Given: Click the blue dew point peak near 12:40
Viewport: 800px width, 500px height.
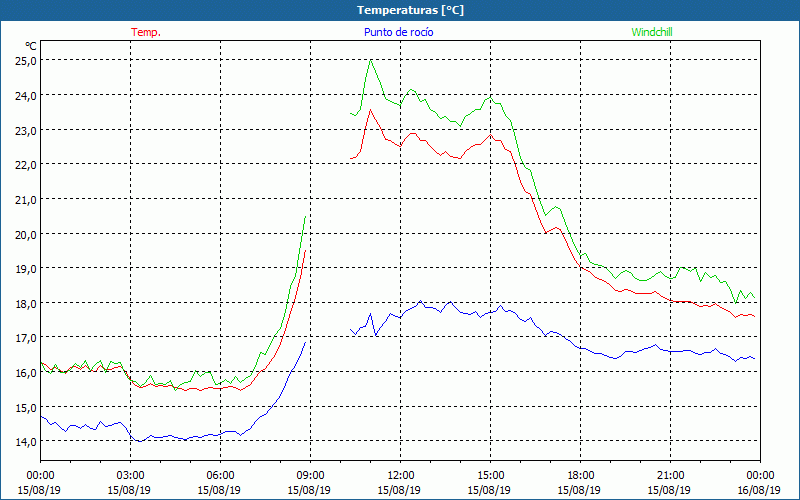Looking at the screenshot, I should (x=420, y=301).
